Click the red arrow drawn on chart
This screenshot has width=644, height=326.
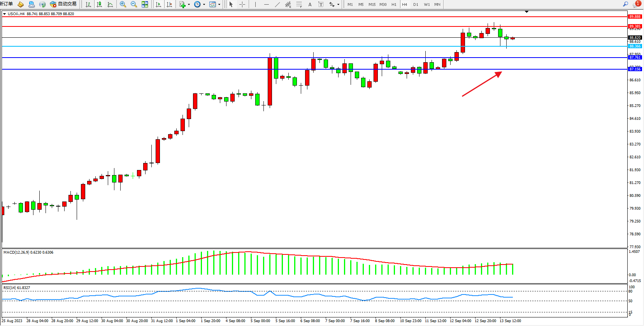coord(482,84)
